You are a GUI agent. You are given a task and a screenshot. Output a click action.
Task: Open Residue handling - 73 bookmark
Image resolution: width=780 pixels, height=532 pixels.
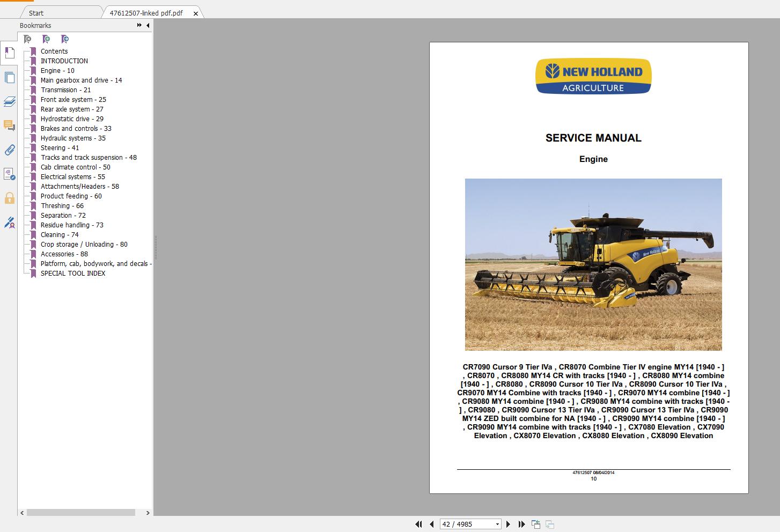coord(72,225)
